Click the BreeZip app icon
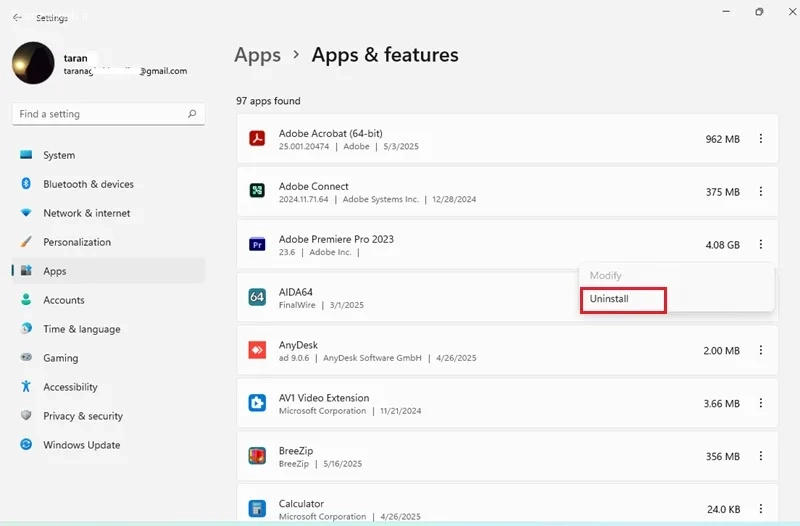800x526 pixels. tap(257, 456)
